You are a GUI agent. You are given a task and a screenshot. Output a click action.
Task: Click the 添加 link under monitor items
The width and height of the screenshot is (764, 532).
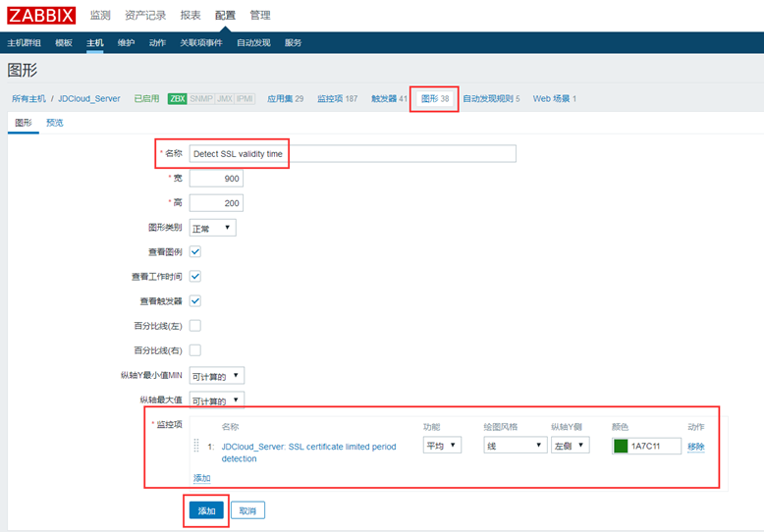(x=201, y=478)
